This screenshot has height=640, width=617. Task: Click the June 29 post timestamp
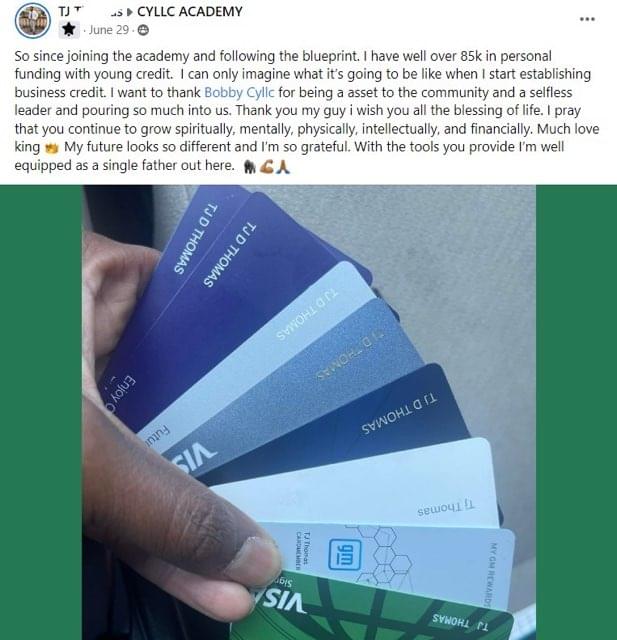[x=109, y=30]
